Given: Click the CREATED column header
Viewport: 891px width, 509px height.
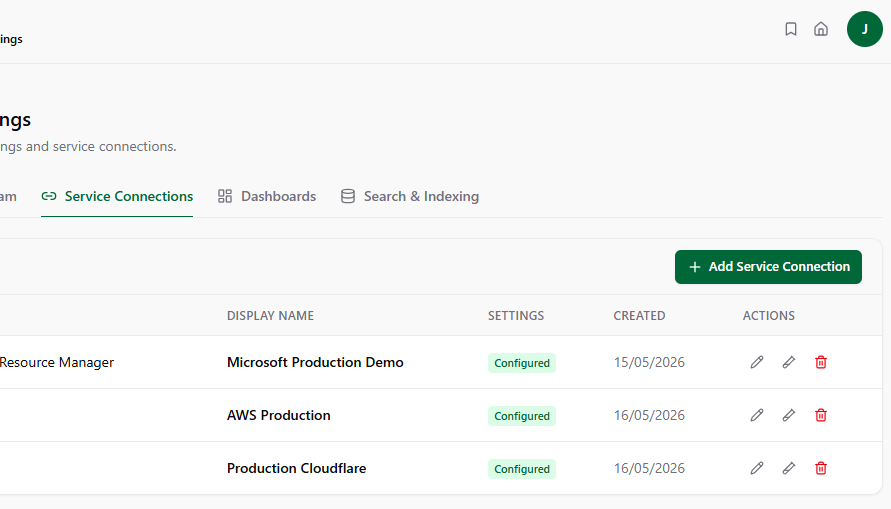Looking at the screenshot, I should (639, 316).
